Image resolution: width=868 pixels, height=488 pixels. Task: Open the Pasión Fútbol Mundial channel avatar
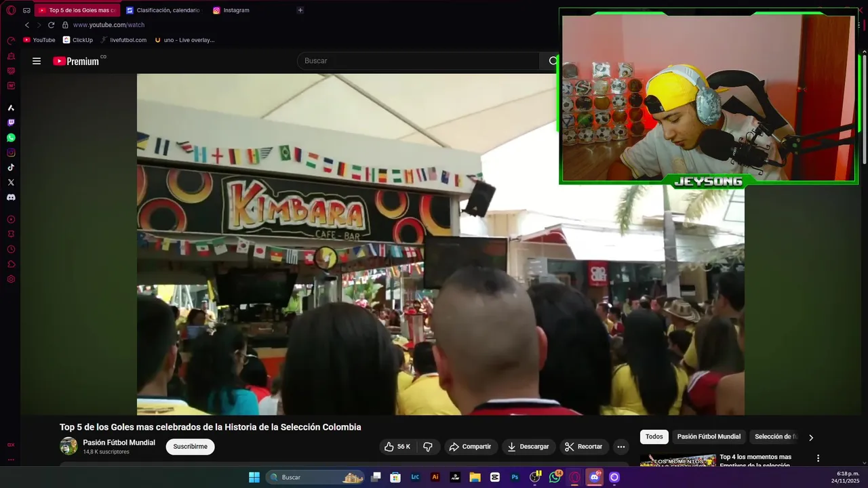click(x=68, y=446)
